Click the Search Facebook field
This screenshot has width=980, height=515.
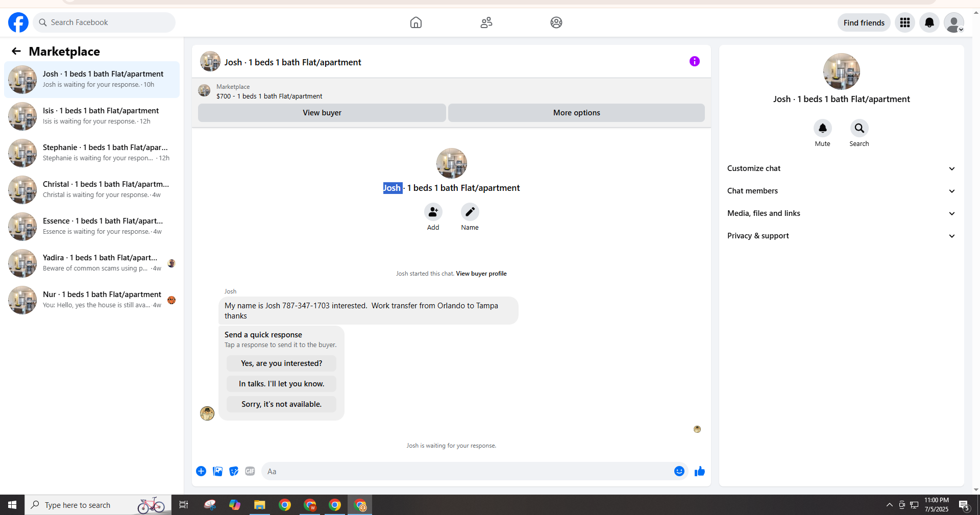point(104,22)
